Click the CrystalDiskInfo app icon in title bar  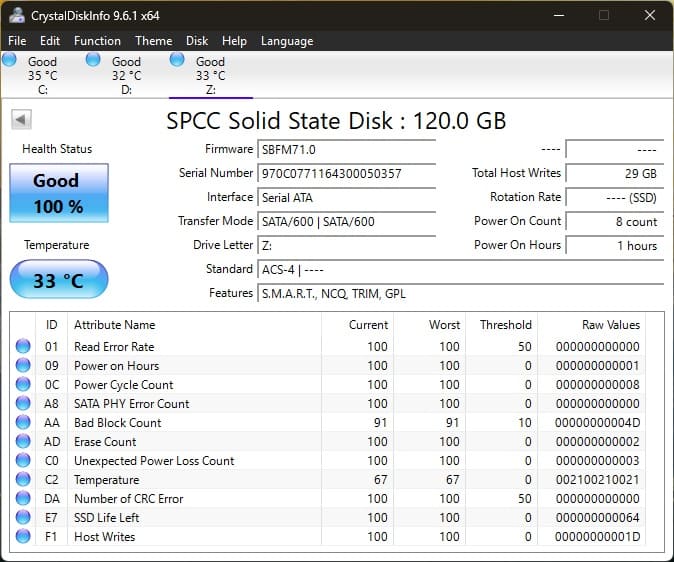(x=17, y=15)
